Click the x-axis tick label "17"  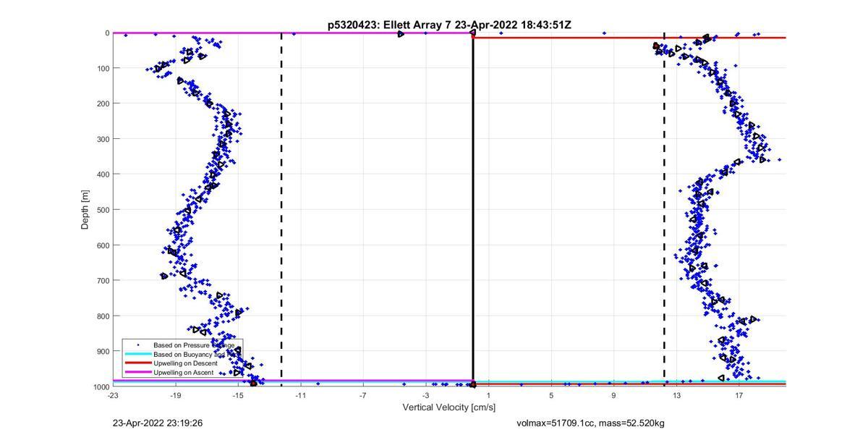click(739, 396)
